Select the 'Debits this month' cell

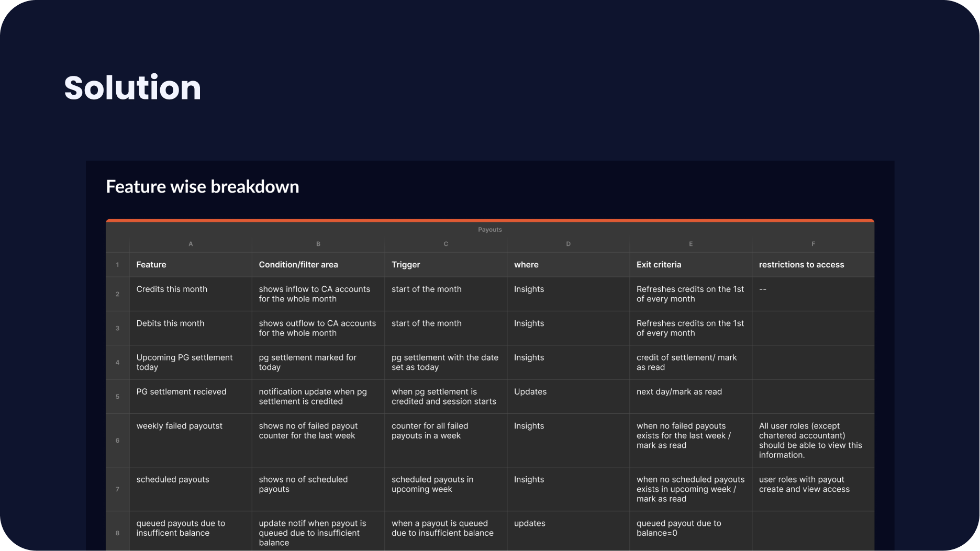tap(191, 328)
